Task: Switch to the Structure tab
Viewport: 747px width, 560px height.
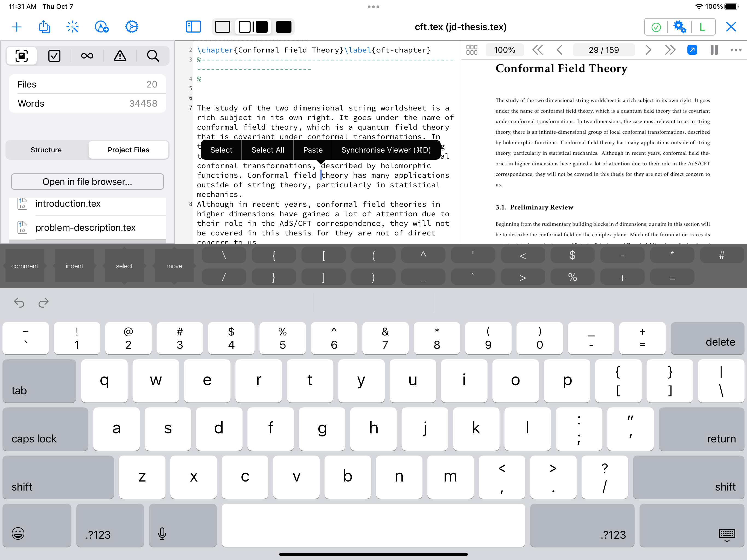Action: tap(45, 149)
